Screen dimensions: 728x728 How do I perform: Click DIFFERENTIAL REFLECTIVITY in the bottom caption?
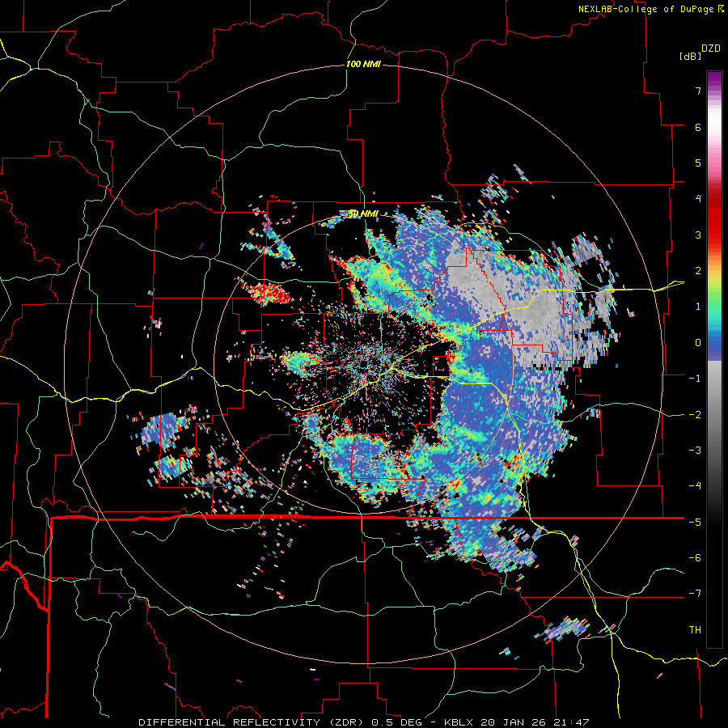[230, 722]
